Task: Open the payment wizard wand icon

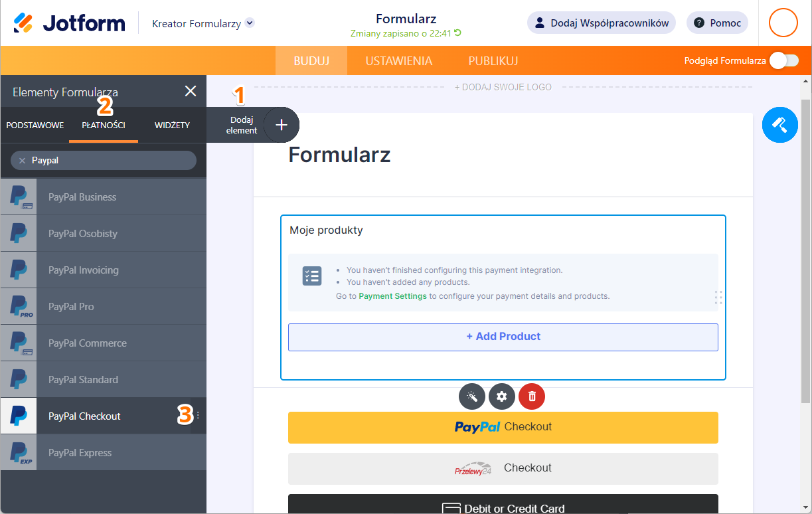Action: (472, 396)
